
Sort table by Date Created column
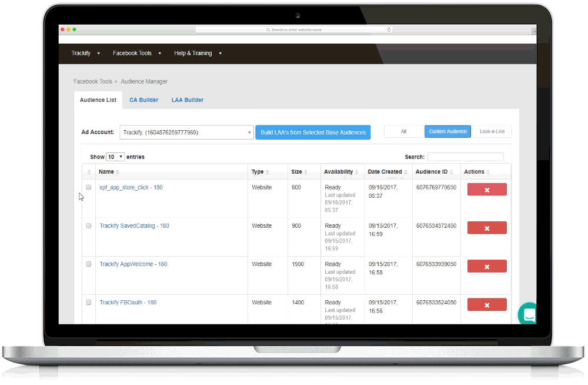click(387, 172)
